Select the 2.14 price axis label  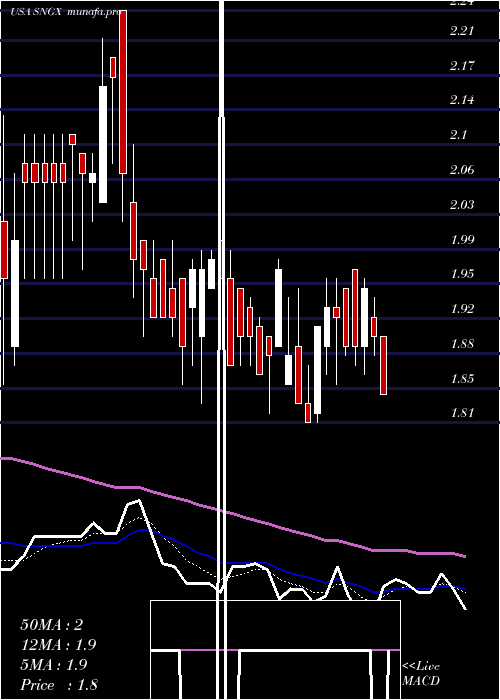coord(462,100)
